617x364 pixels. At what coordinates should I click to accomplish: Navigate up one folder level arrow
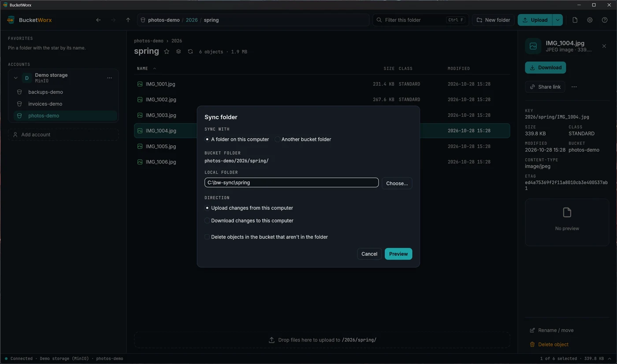pos(128,20)
